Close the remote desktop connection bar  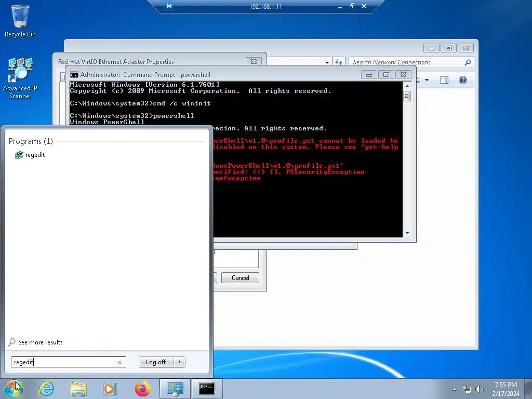364,6
